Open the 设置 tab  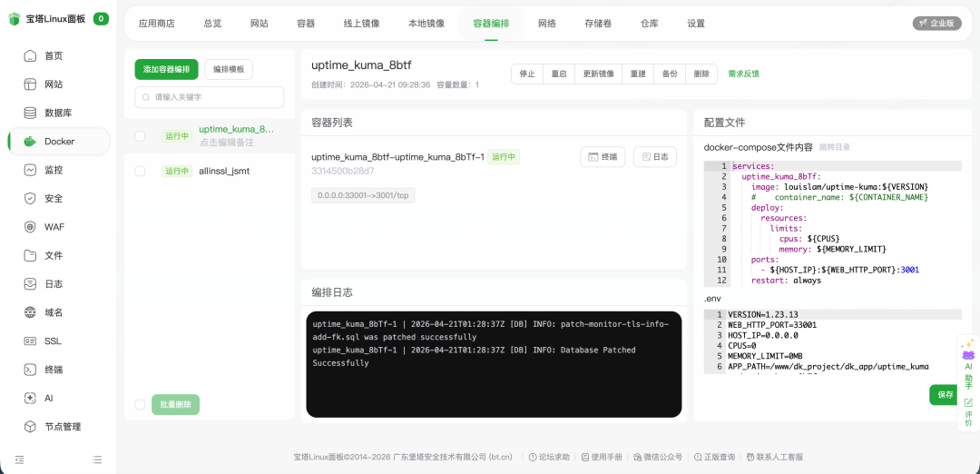696,24
